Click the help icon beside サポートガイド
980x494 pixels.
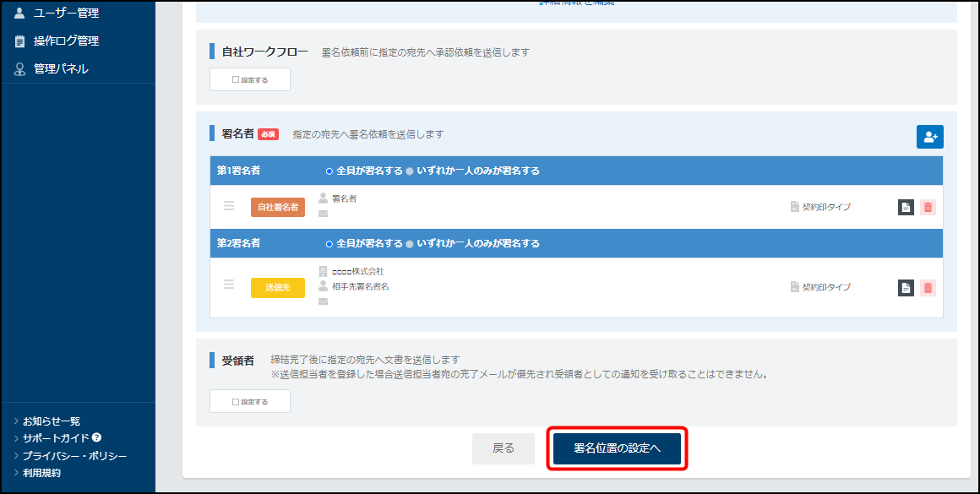(97, 437)
